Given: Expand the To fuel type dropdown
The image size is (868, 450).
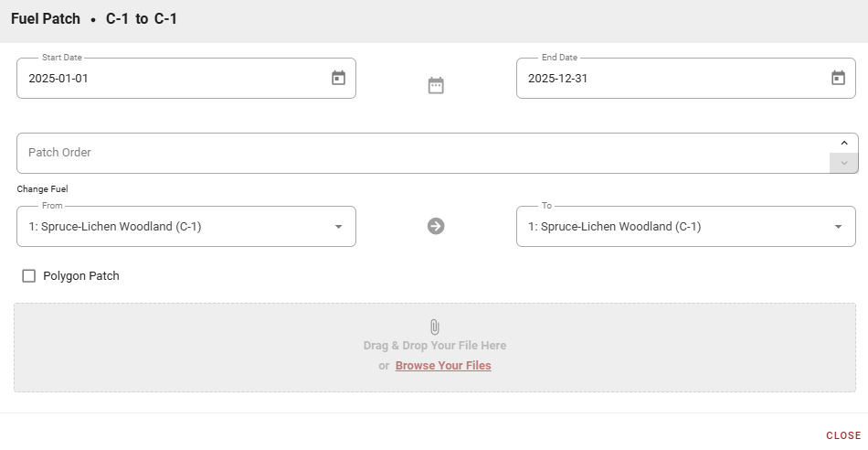Looking at the screenshot, I should click(838, 227).
